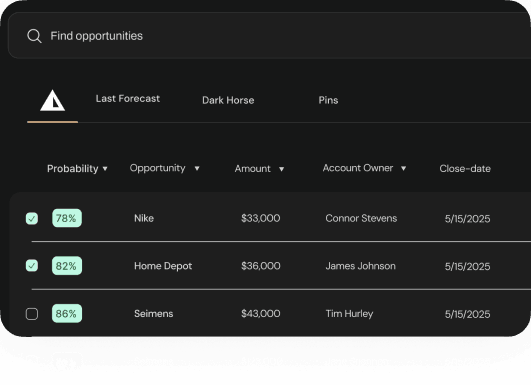Uncheck the Nike row checkbox
531x385 pixels.
point(32,218)
